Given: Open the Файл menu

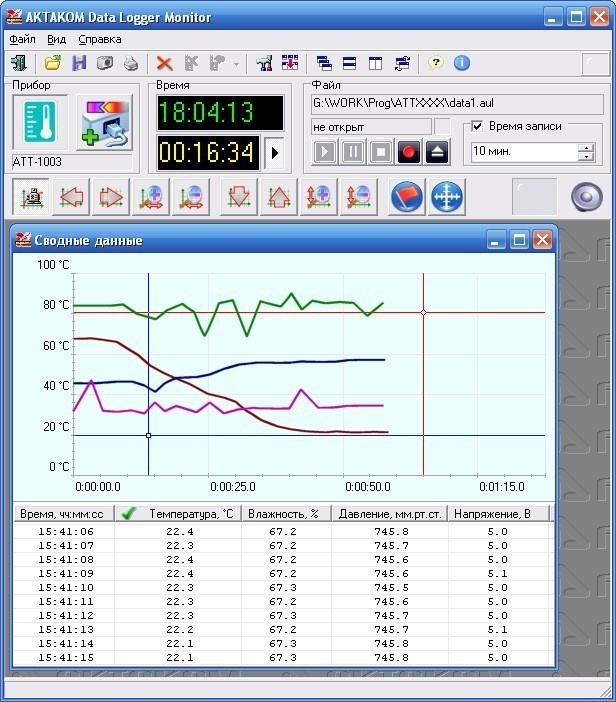Looking at the screenshot, I should tap(22, 39).
